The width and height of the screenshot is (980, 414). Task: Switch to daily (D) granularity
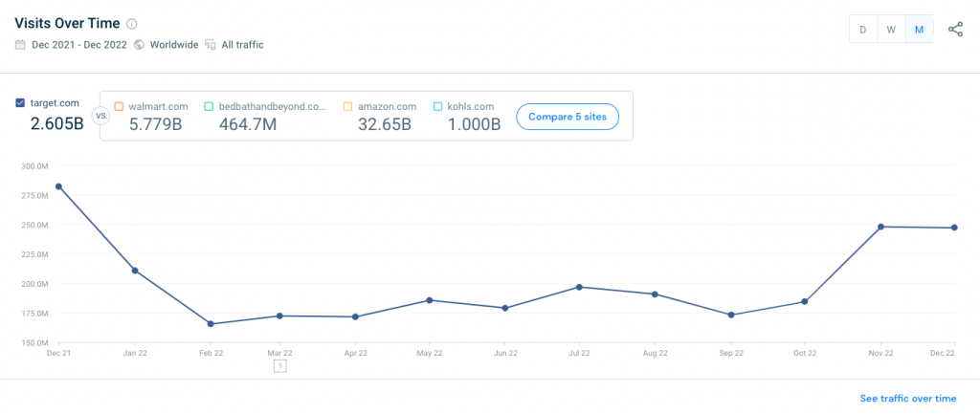pyautogui.click(x=863, y=30)
